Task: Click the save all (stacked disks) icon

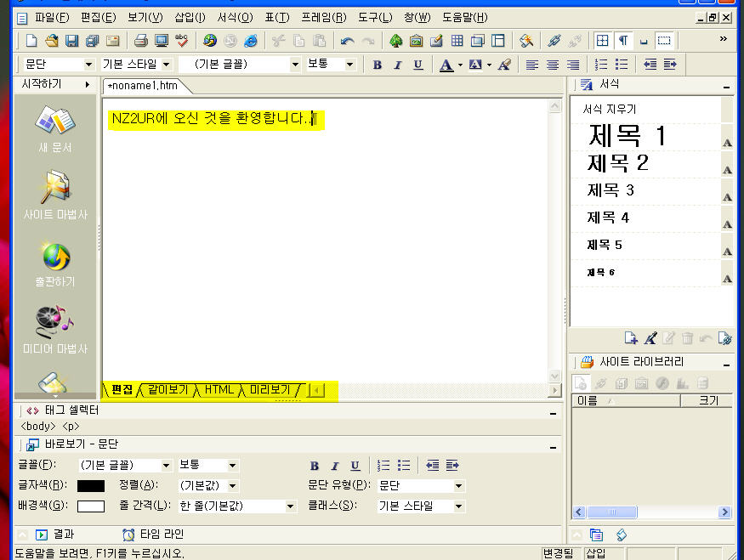Action: pyautogui.click(x=92, y=41)
